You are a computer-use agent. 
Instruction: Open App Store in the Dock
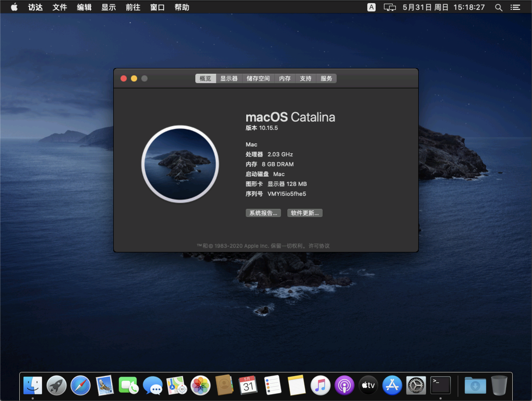[x=392, y=385]
